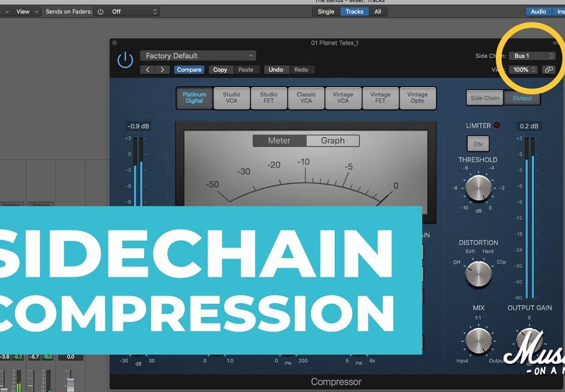Image resolution: width=565 pixels, height=392 pixels.
Task: Select the Studio VCA compressor model
Action: [x=231, y=97]
